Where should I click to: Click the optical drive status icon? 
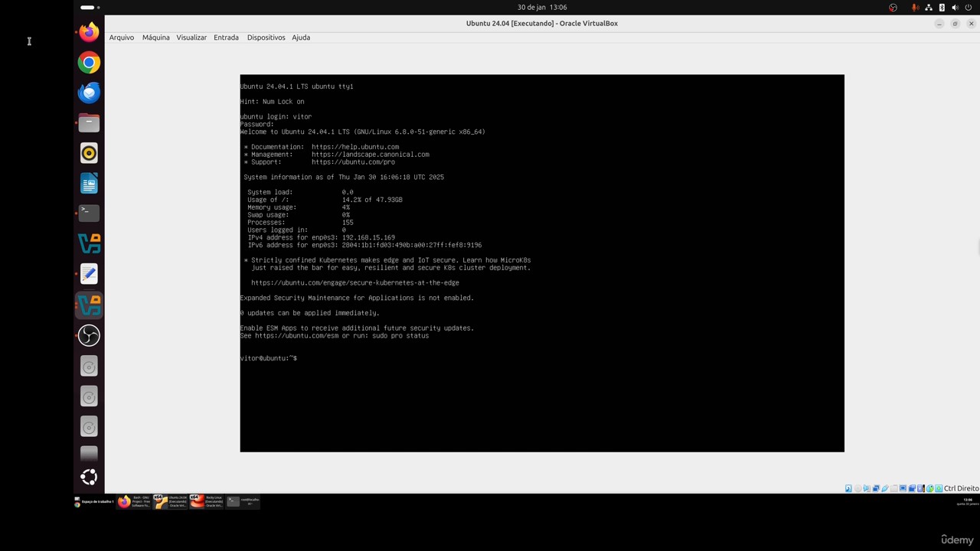point(858,488)
